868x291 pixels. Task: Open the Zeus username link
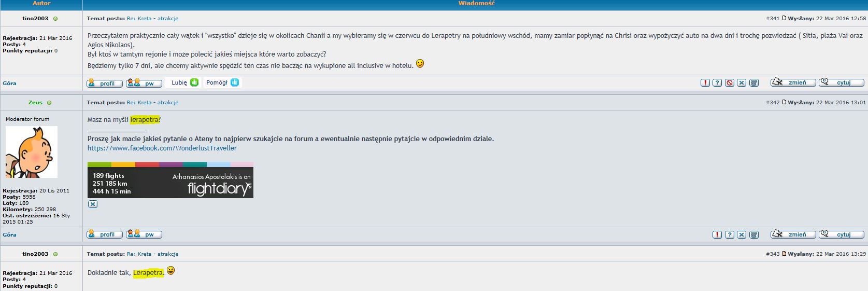point(35,102)
